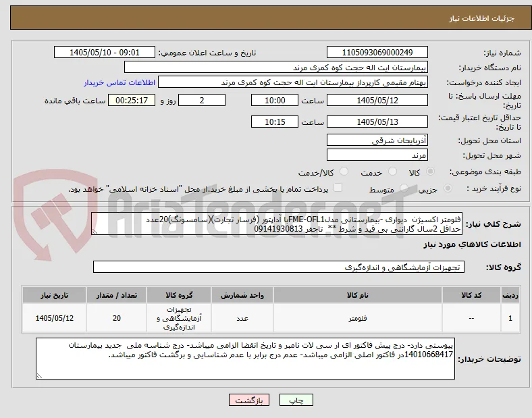Image resolution: width=532 pixels, height=418 pixels.
Task: Toggle the Islamic treasury payment checkbox
Action: click(338, 188)
